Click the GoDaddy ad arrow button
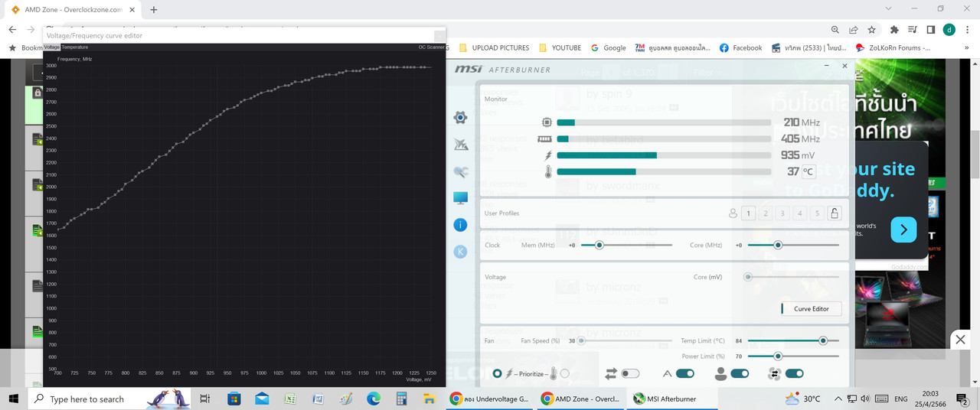The height and width of the screenshot is (410, 980). click(903, 229)
